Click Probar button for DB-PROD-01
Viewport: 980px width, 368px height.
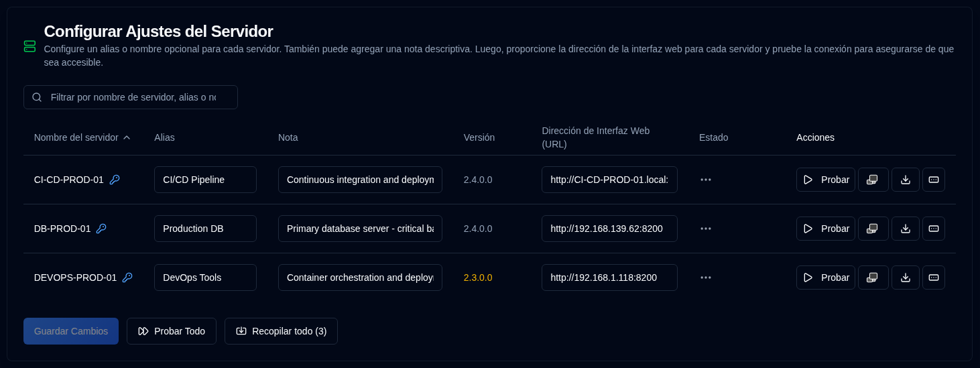point(826,229)
